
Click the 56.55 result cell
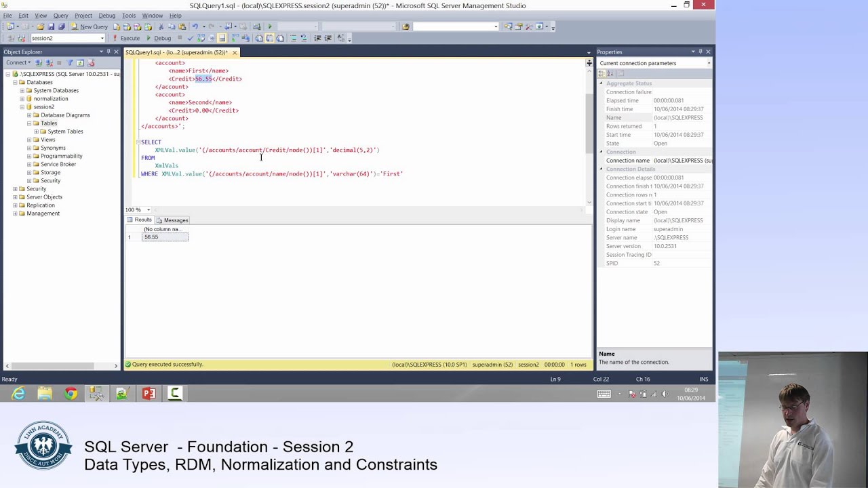click(x=165, y=237)
